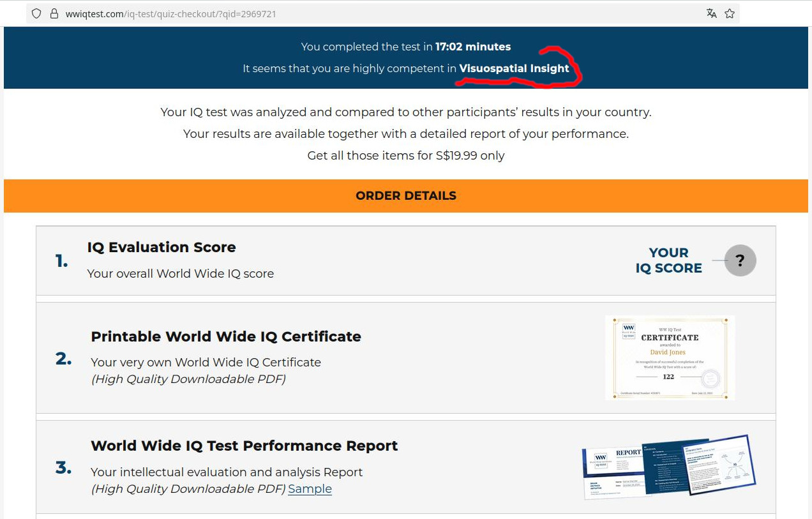Click inside the browser address bar
Screen dimensions: 812x519
click(x=255, y=13)
